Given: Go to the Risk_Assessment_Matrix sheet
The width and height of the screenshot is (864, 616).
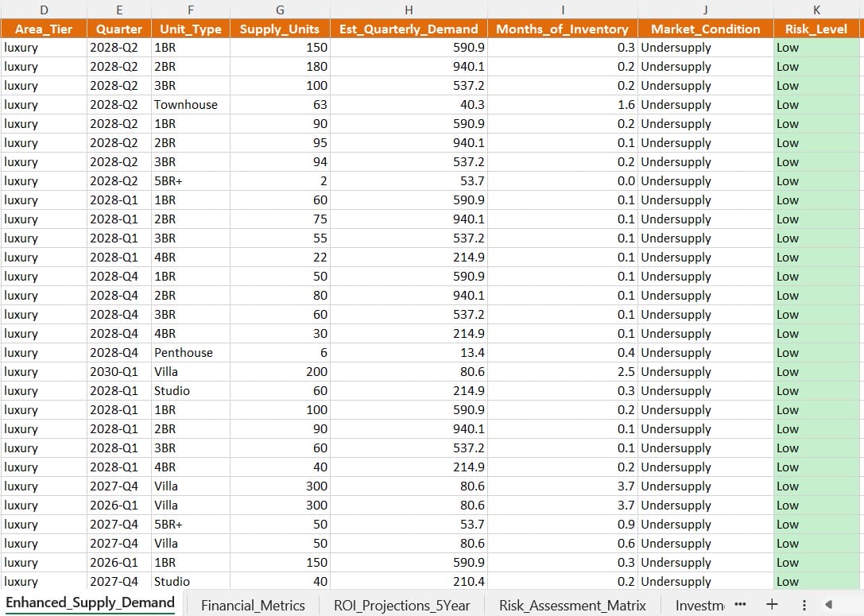Looking at the screenshot, I should point(572,605).
